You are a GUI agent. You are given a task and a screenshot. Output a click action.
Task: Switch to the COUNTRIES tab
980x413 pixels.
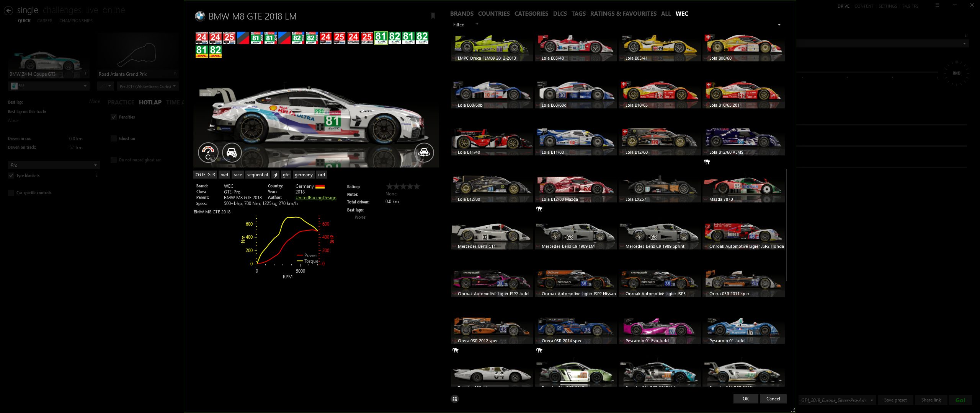(x=494, y=14)
